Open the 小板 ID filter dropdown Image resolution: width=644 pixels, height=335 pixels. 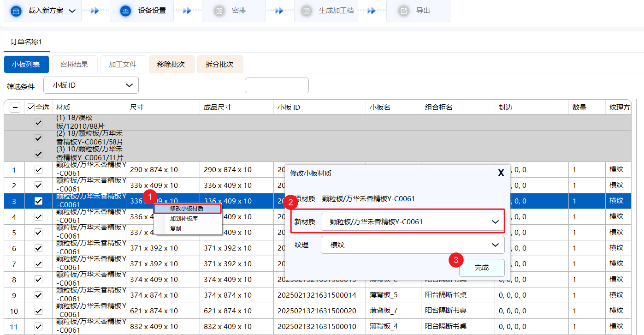(91, 85)
